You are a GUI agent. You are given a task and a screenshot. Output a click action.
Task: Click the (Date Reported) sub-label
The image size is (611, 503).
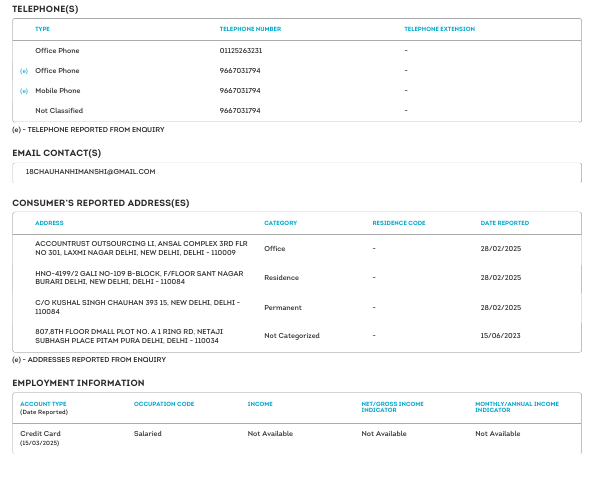point(44,412)
